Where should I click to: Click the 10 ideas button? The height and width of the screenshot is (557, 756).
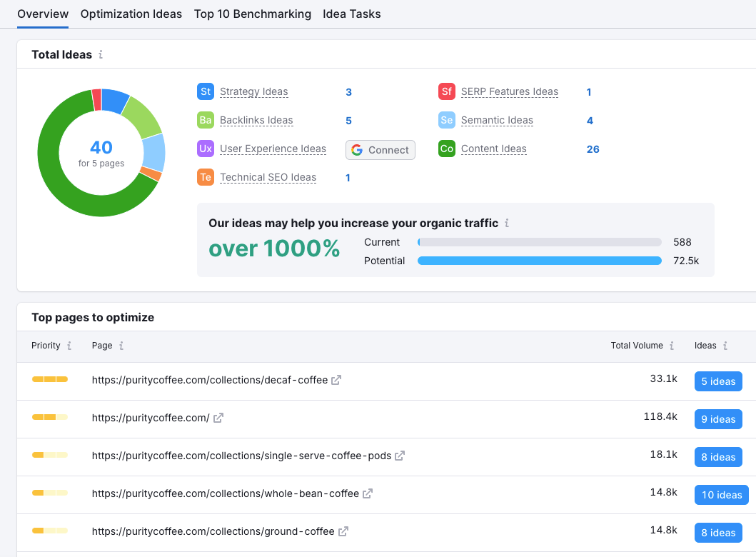pos(722,495)
